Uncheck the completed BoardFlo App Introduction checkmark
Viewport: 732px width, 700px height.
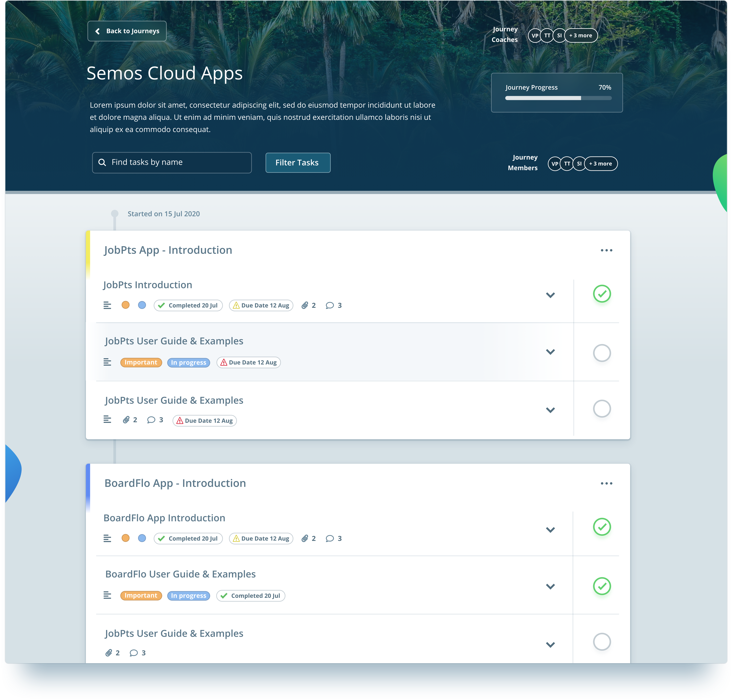602,527
